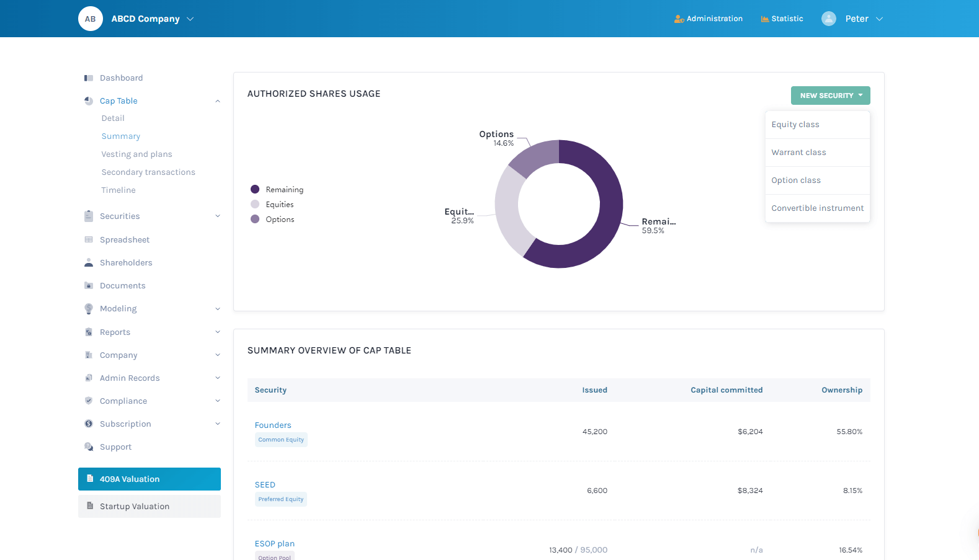Expand the Company section chevron

(218, 355)
